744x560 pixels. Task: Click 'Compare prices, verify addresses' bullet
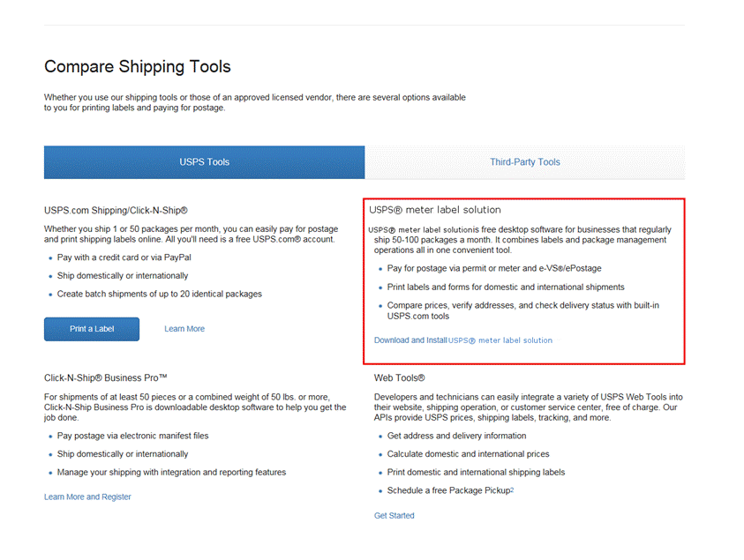click(x=522, y=310)
